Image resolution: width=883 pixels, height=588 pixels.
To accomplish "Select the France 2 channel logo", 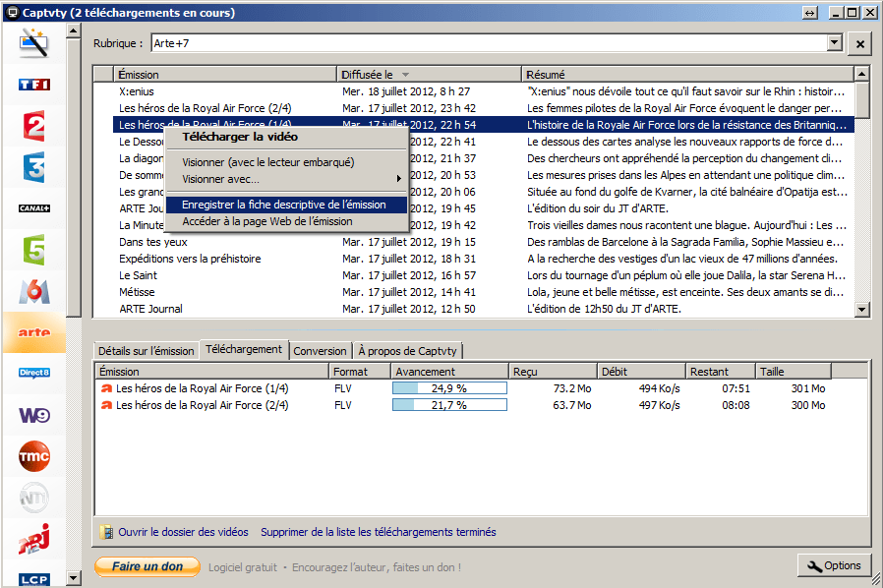I will pyautogui.click(x=33, y=126).
